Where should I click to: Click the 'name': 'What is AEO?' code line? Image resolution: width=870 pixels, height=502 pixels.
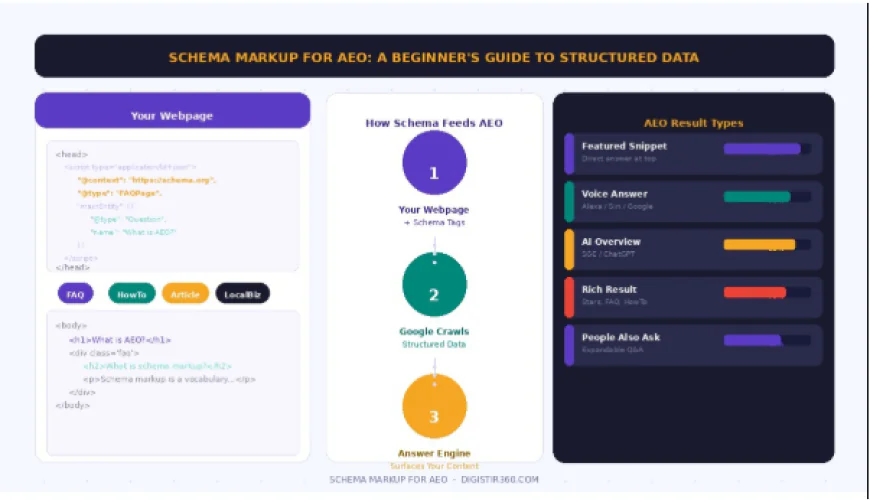pos(133,232)
